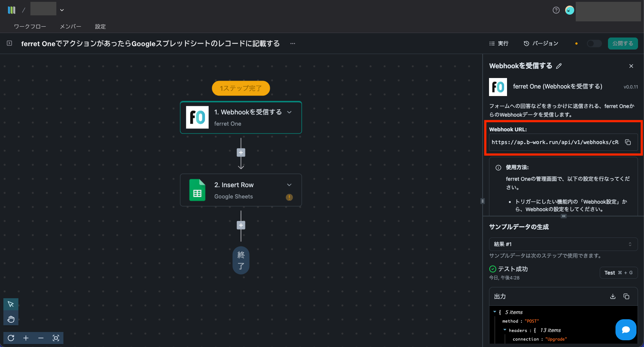Screen dimensions: 644x347
Task: Click the panel resize handle on the divider
Action: coord(483,201)
